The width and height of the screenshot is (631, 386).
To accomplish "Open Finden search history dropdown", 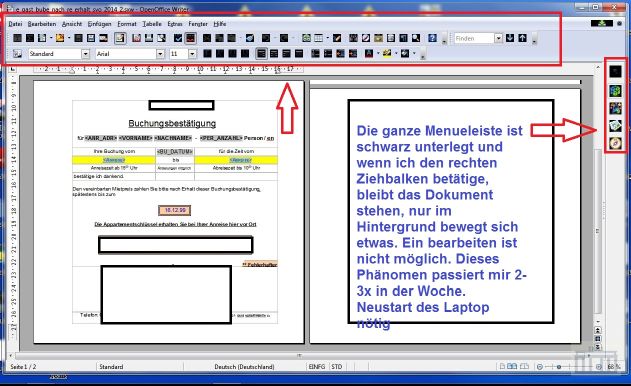I will (498, 38).
